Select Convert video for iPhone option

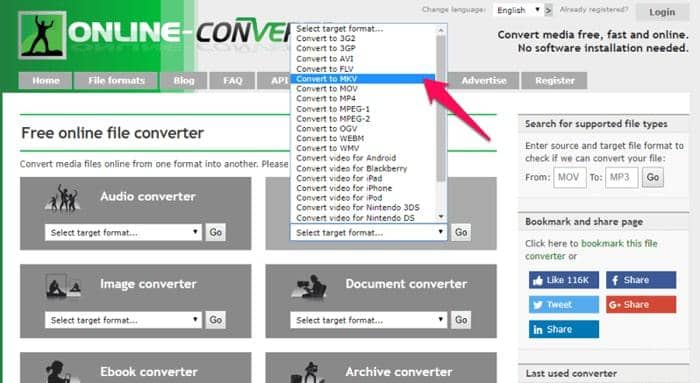[363, 188]
